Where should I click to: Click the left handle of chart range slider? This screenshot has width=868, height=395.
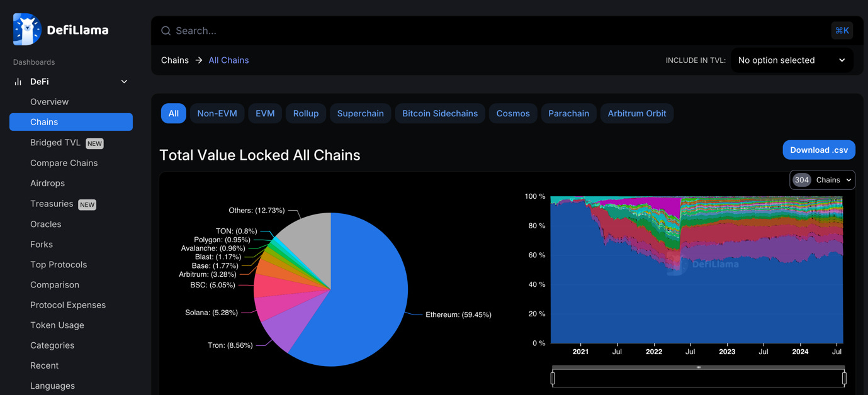[553, 378]
